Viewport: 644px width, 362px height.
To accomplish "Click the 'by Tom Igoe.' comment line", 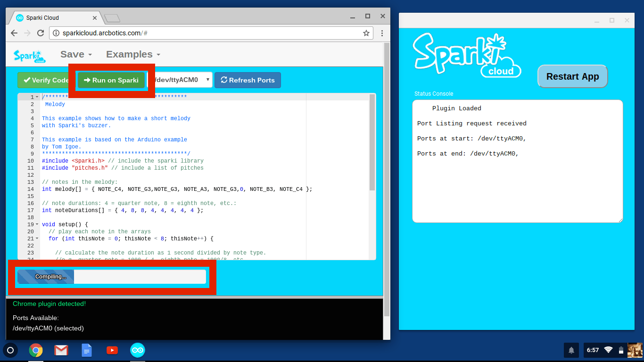I will coord(61,147).
